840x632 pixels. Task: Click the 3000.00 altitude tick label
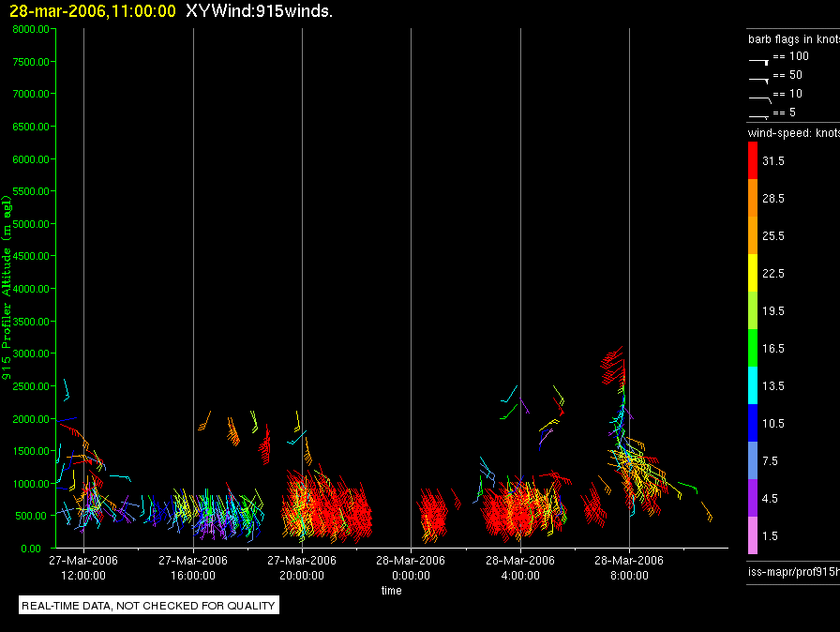click(x=31, y=354)
